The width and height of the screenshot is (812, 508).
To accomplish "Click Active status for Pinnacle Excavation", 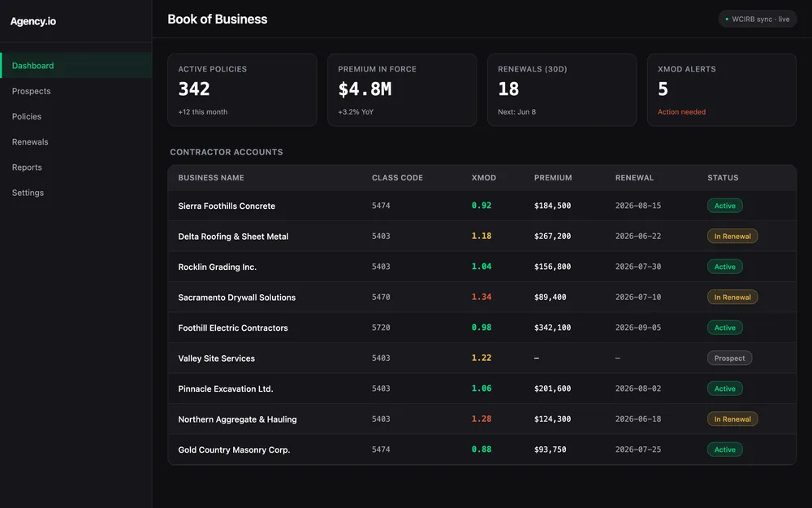I will (x=725, y=389).
